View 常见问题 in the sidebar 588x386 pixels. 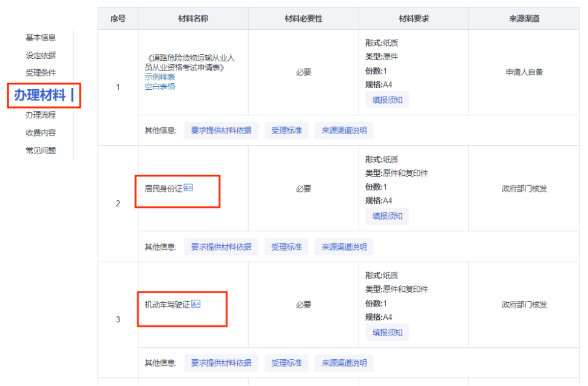[41, 151]
